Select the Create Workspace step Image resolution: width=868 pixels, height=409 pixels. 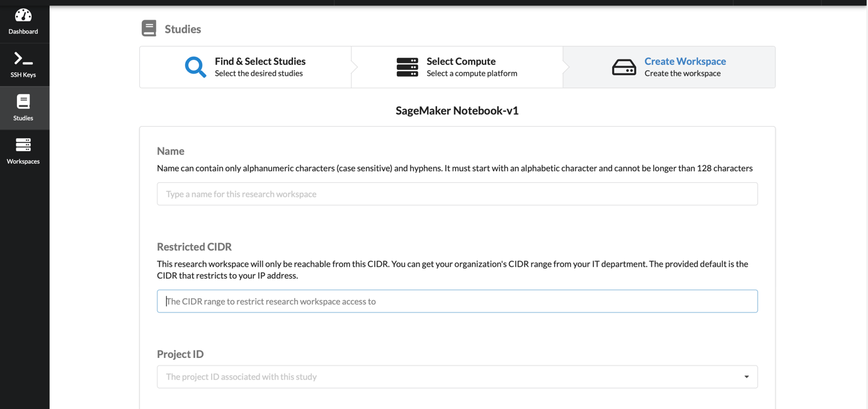coord(669,67)
